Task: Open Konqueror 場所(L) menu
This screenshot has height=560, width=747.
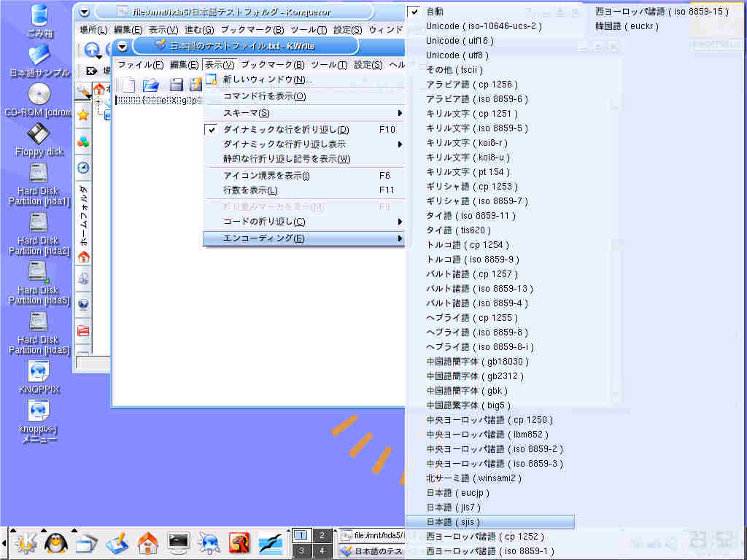Action: pyautogui.click(x=93, y=30)
